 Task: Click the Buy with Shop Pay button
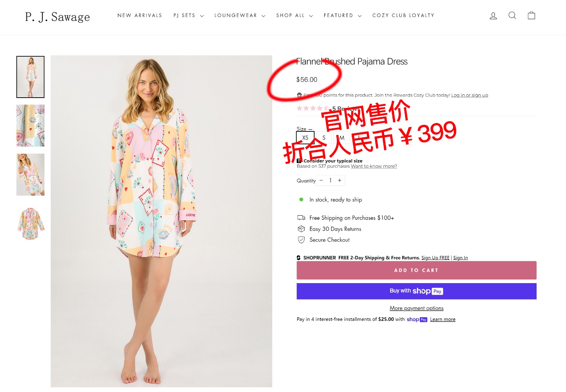click(416, 291)
